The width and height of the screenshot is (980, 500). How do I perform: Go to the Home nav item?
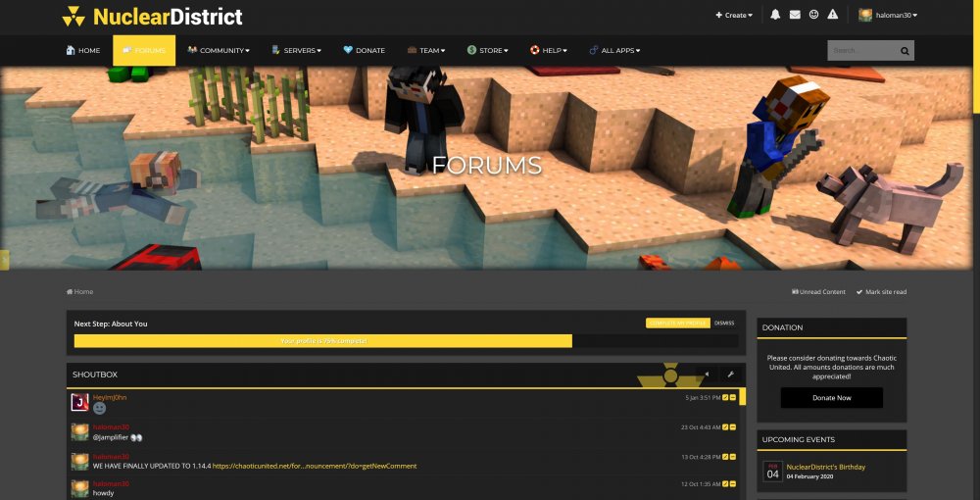[x=83, y=51]
